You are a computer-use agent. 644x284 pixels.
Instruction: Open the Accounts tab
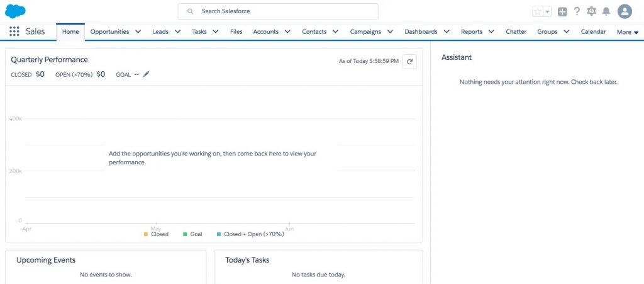click(x=266, y=31)
